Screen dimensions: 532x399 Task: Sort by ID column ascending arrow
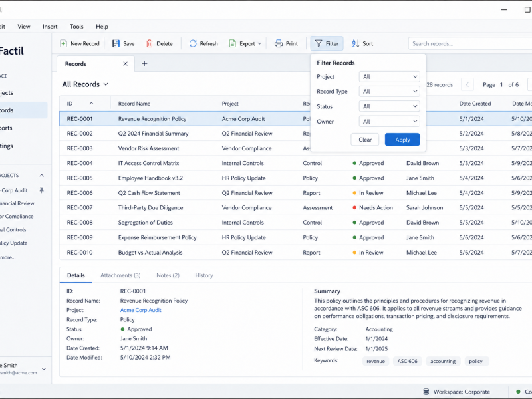(x=91, y=104)
